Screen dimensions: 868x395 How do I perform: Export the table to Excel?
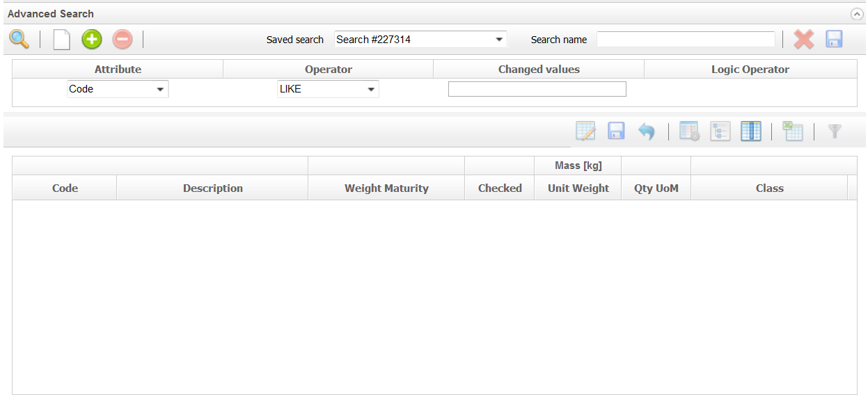(x=793, y=131)
